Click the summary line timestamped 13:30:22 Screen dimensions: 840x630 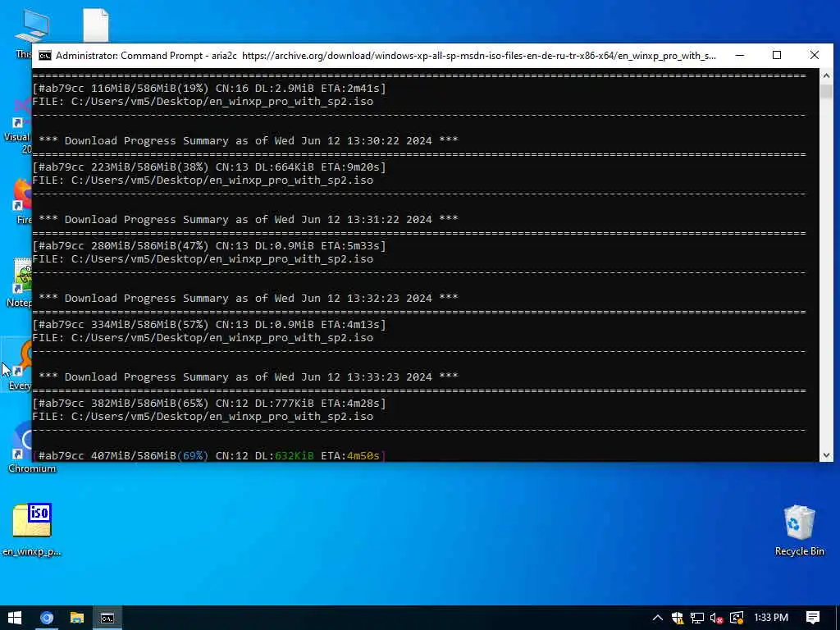point(248,141)
